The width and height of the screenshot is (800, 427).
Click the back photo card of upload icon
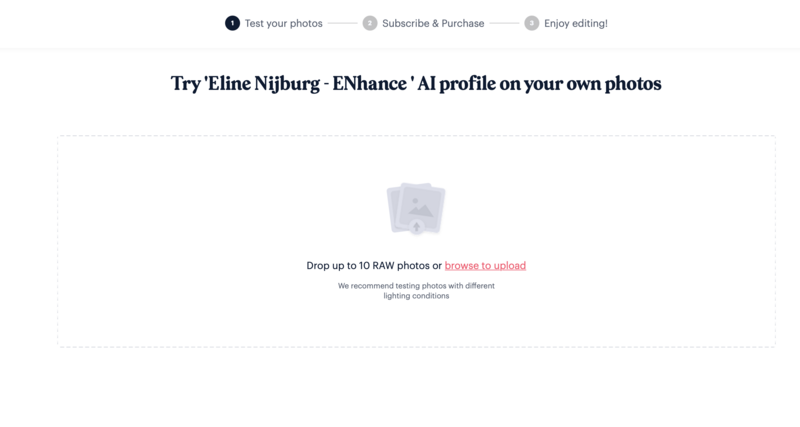click(x=393, y=209)
